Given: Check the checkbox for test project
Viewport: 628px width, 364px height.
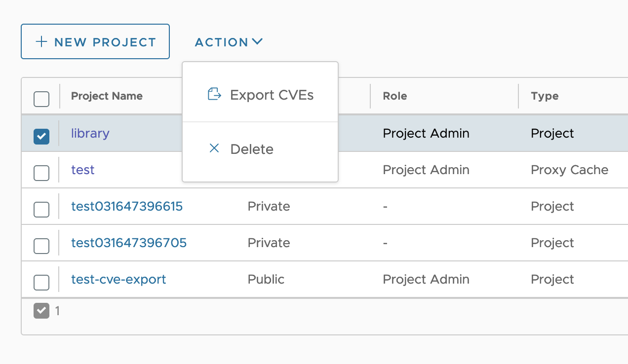Looking at the screenshot, I should click(x=41, y=173).
